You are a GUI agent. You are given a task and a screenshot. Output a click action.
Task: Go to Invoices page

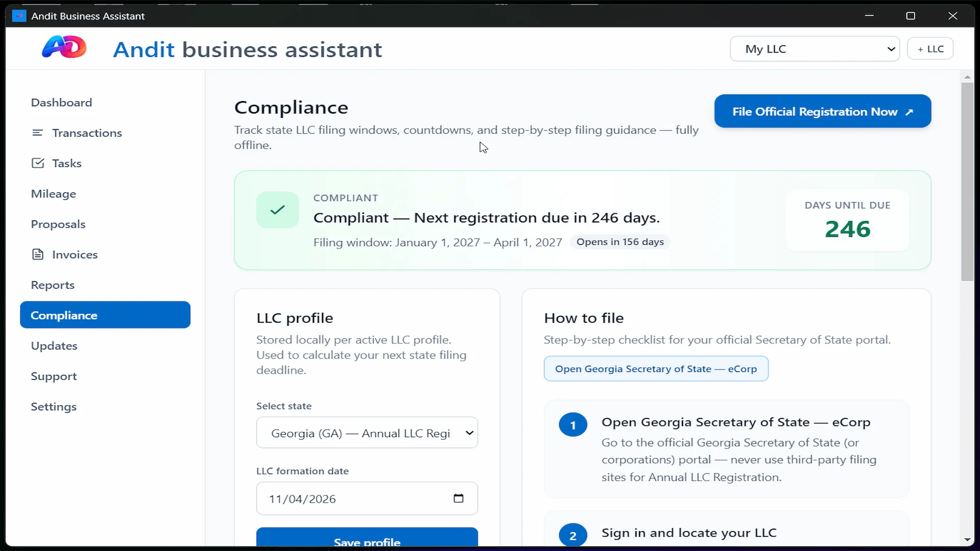[75, 255]
